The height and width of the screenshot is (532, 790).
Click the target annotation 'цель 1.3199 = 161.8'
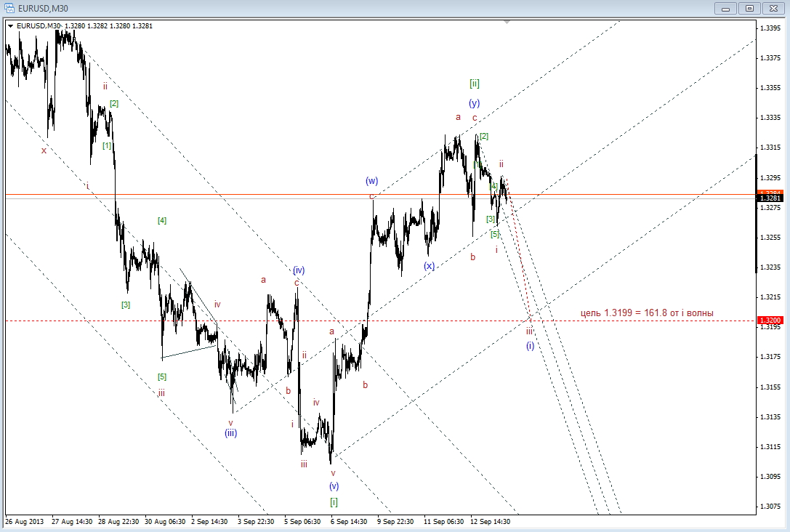click(647, 313)
